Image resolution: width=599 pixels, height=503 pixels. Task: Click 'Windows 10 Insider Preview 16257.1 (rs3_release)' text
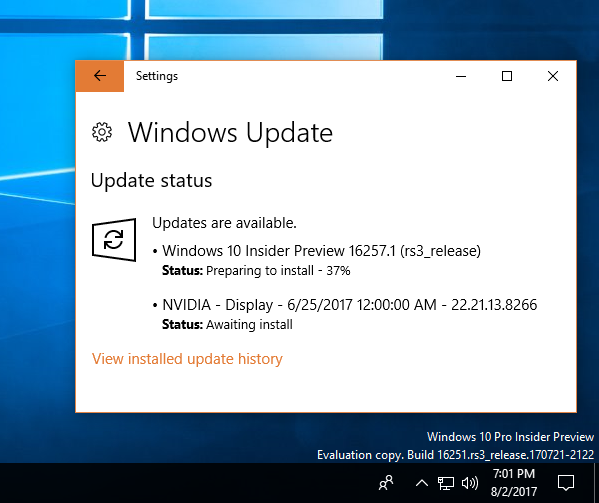321,251
